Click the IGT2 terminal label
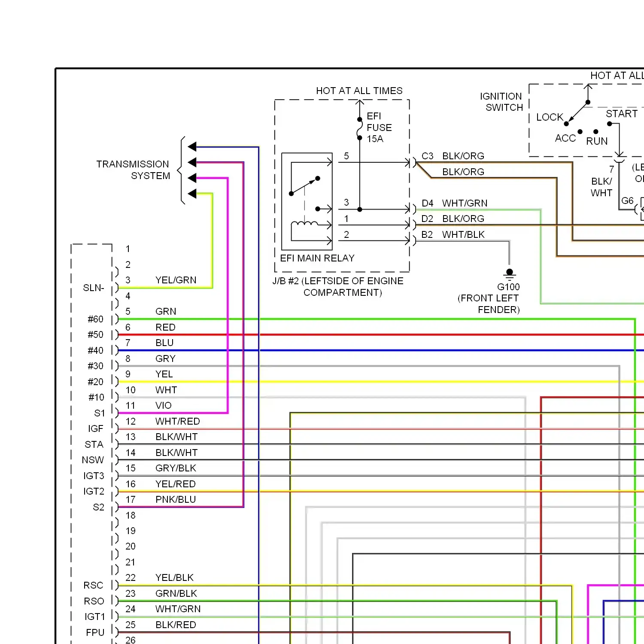 (94, 491)
